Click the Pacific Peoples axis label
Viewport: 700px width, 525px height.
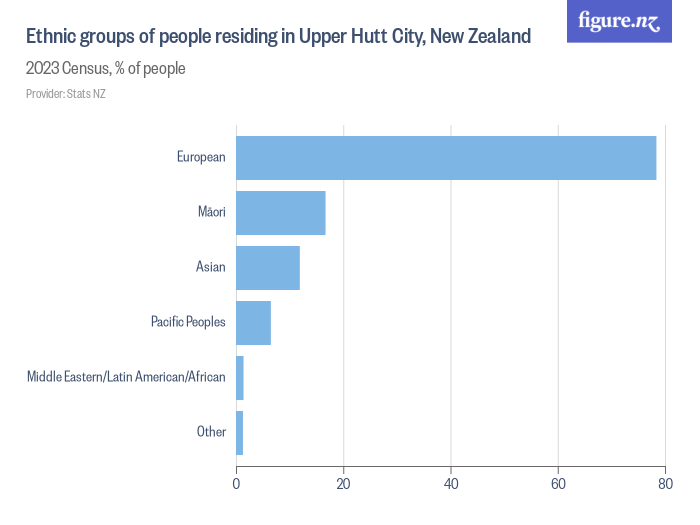(188, 322)
